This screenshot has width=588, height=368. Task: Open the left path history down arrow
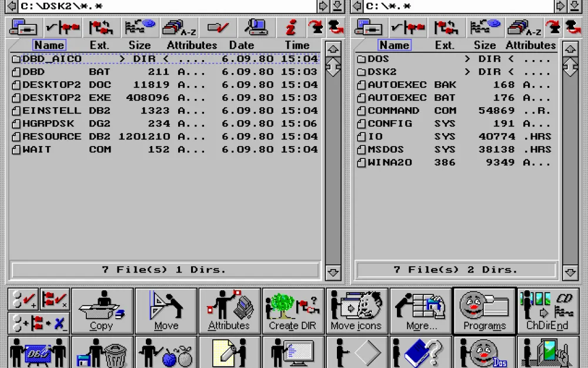tap(337, 6)
